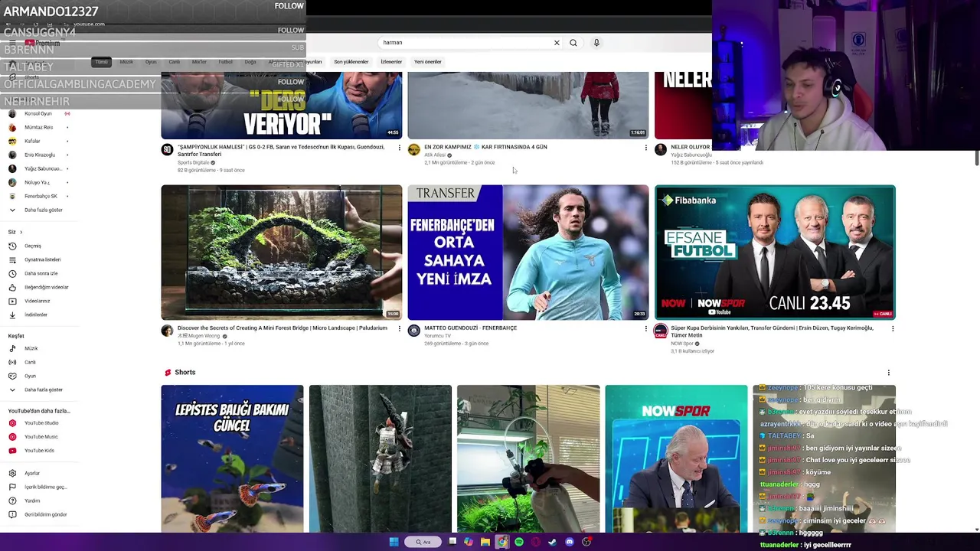This screenshot has height=551, width=980.
Task: Open more options for Mini Forest Bridge video
Action: 399,328
